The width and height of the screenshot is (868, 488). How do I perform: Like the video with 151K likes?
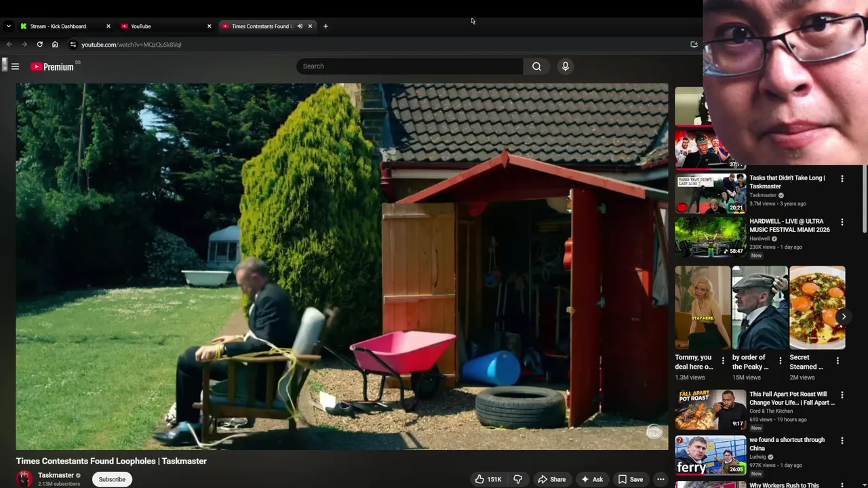488,479
